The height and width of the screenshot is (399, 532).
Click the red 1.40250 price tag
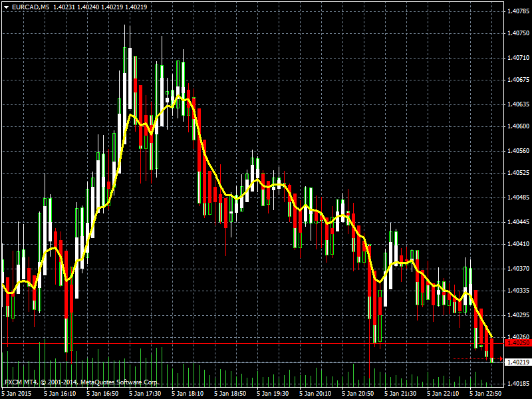click(518, 343)
